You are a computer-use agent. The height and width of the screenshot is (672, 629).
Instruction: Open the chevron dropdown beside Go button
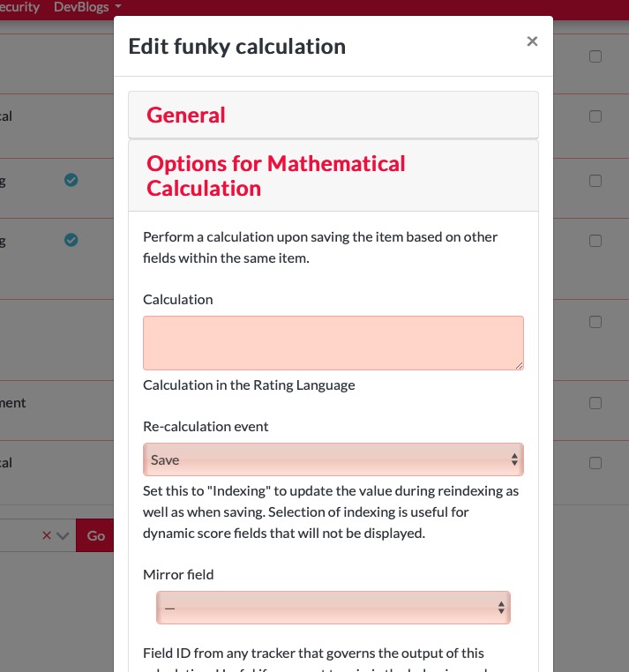coord(63,535)
